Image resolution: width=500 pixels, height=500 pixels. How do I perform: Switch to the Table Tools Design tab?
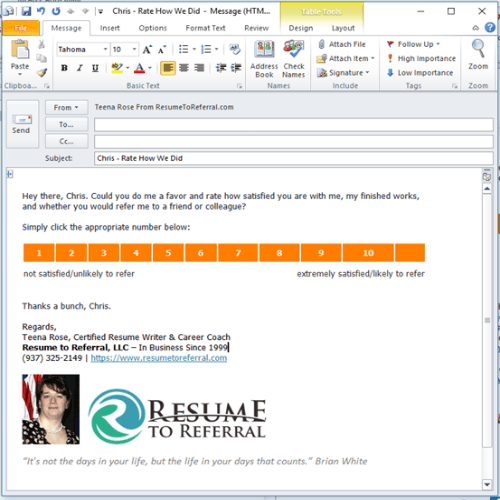[301, 28]
